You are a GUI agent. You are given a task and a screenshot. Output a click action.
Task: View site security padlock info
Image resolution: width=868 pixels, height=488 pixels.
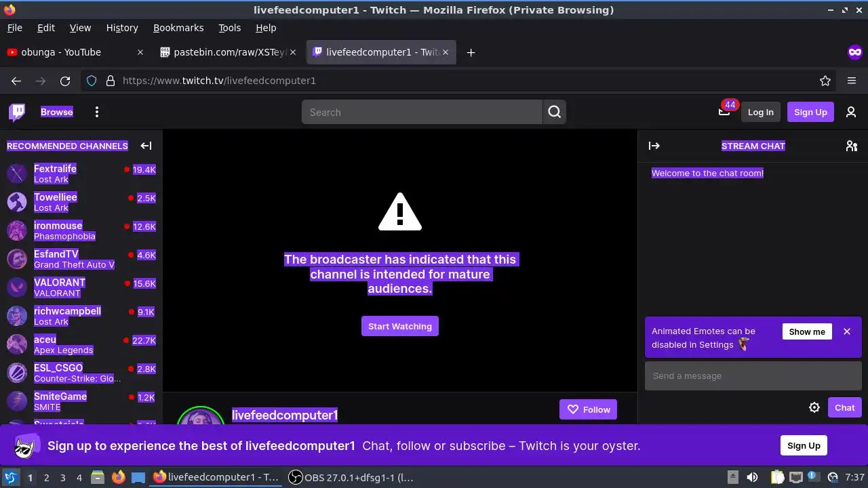[x=111, y=81]
